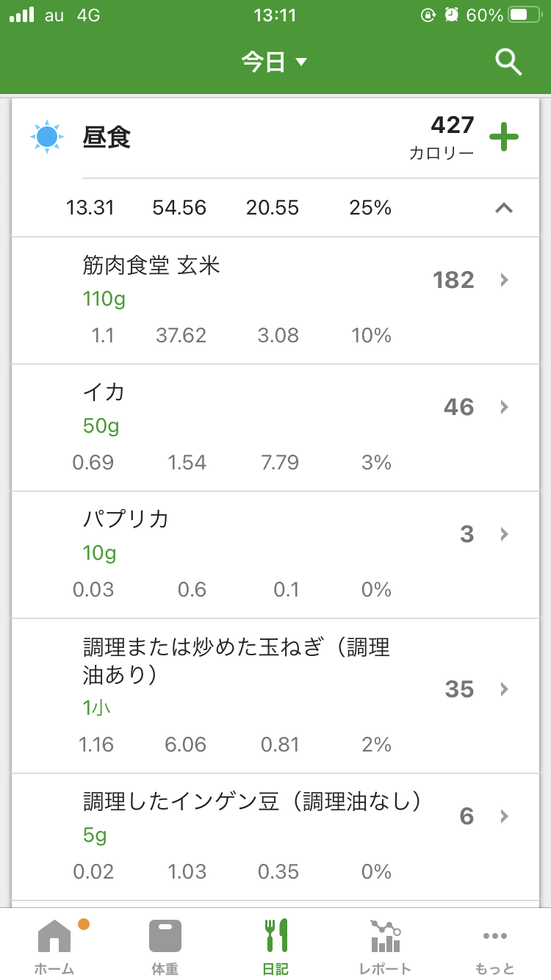551x980 pixels.
Task: Add food with the green plus icon
Action: pos(504,137)
